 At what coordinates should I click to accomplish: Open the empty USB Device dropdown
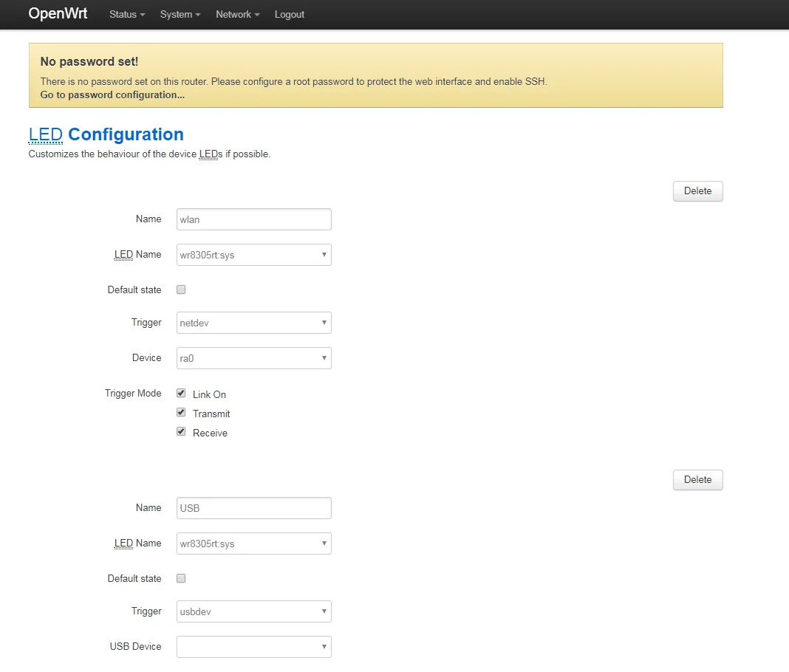pos(253,647)
